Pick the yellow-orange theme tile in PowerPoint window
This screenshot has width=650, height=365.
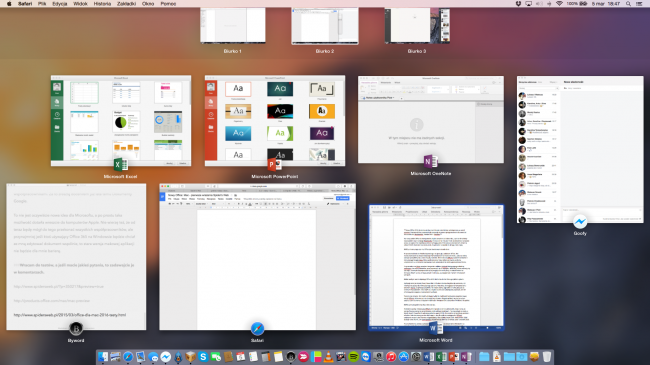[x=322, y=111]
